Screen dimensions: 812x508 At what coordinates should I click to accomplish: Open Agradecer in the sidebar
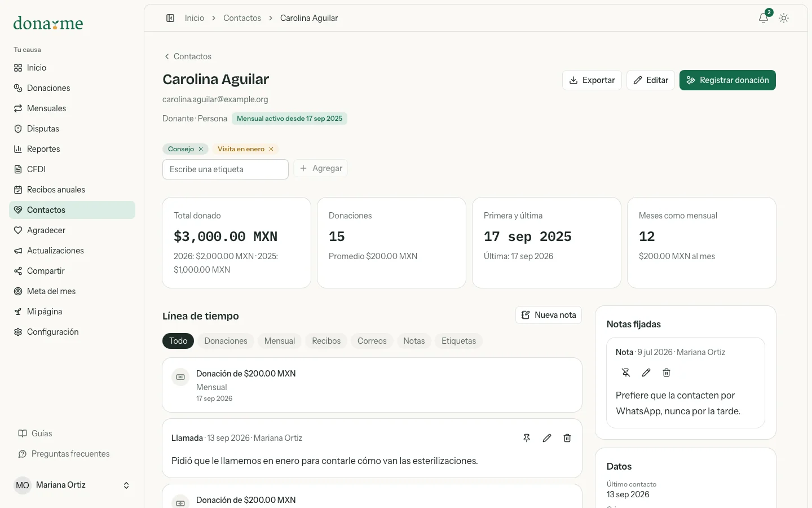[x=72, y=230]
